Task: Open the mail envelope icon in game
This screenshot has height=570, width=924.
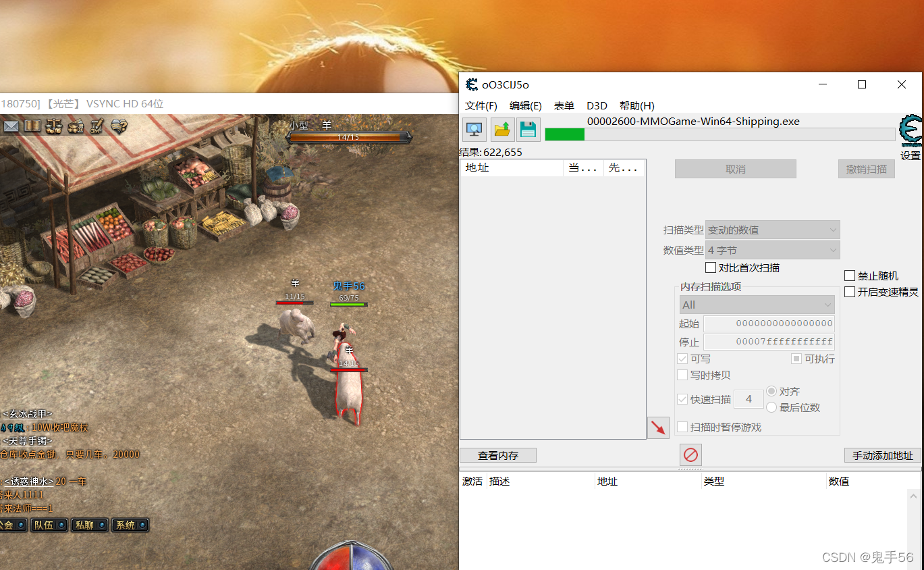Action: 11,126
